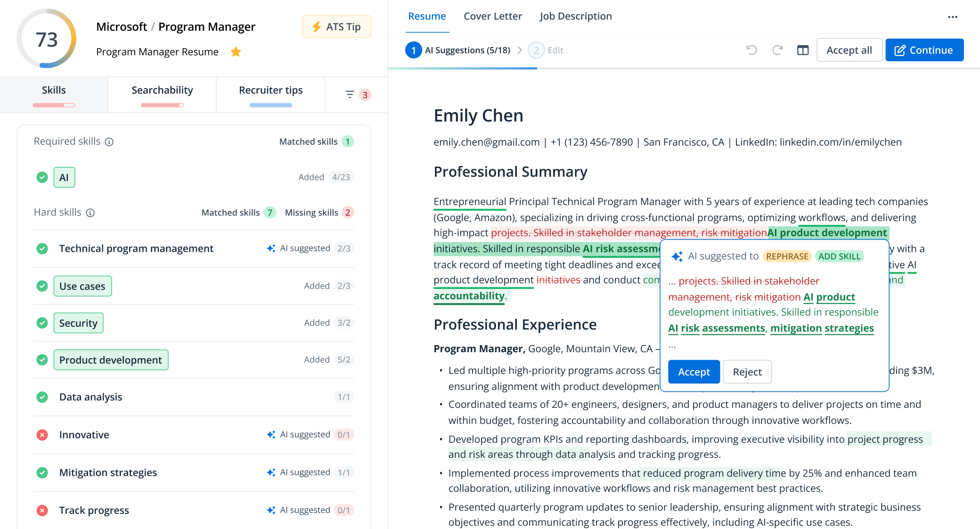Open the Searchability tab
Image resolution: width=980 pixels, height=529 pixels.
coord(162,90)
